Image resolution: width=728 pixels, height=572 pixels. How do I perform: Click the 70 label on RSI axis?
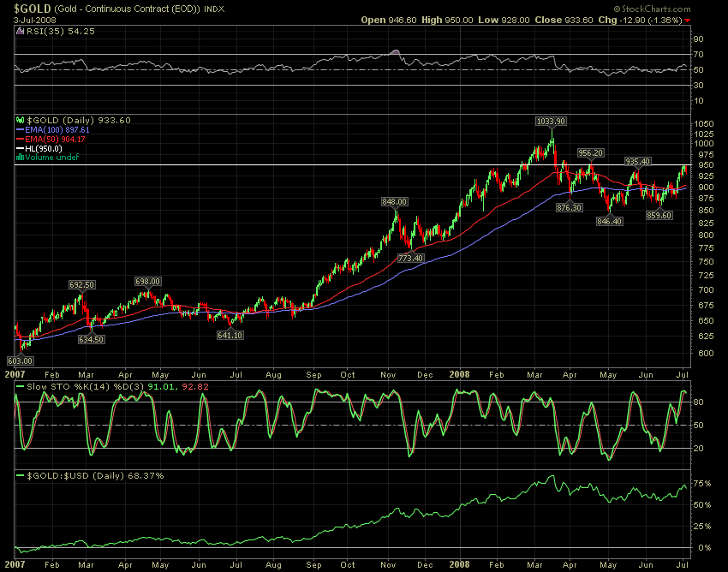(699, 55)
